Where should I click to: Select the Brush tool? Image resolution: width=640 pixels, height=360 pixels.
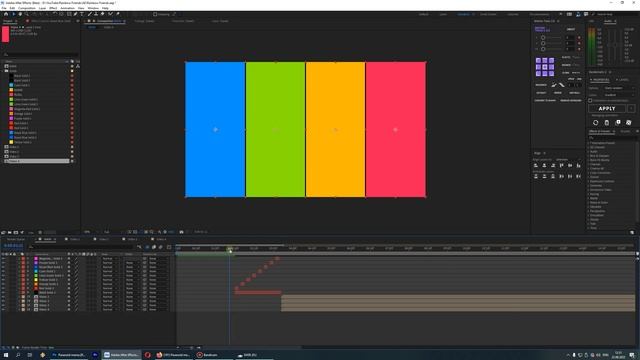click(90, 14)
